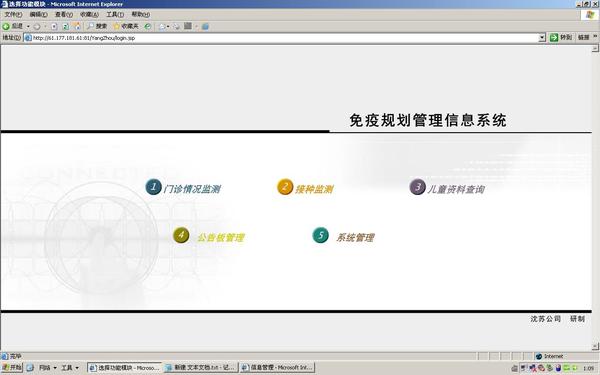Expand the address bar URL dropdown
Viewport: 600px width, 375px height.
542,38
